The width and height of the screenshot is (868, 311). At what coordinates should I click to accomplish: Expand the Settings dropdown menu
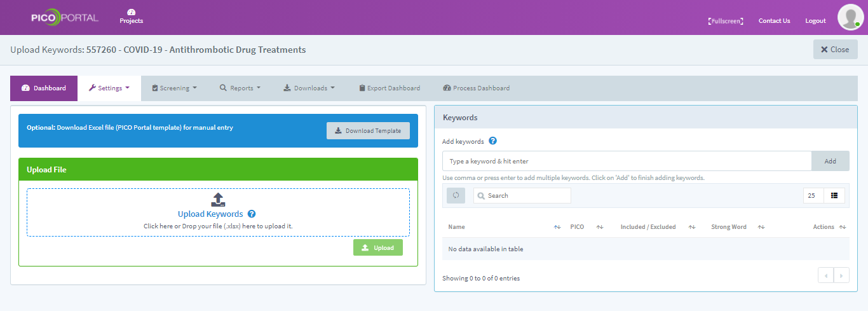point(109,88)
